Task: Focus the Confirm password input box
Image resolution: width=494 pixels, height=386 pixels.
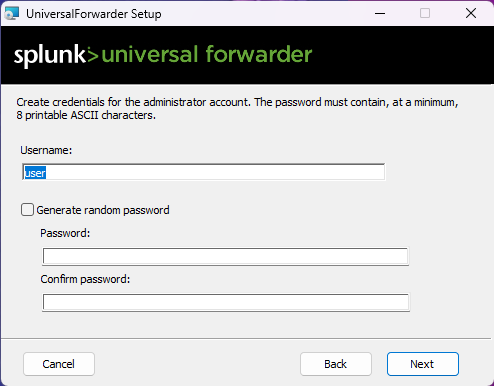Action: point(226,302)
